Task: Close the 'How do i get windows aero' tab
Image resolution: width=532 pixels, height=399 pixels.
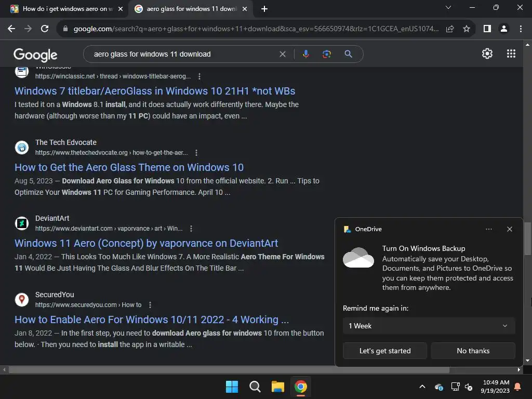Action: coord(121,9)
